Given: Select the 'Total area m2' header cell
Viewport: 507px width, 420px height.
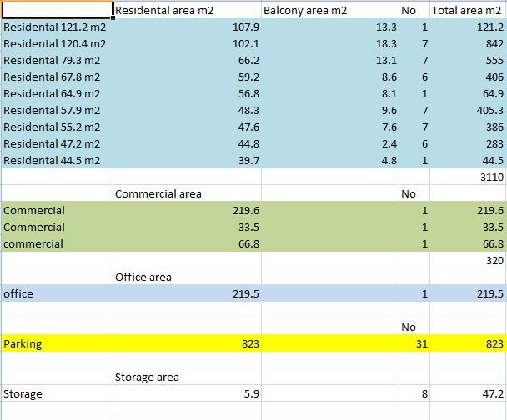Looking at the screenshot, I should click(468, 10).
